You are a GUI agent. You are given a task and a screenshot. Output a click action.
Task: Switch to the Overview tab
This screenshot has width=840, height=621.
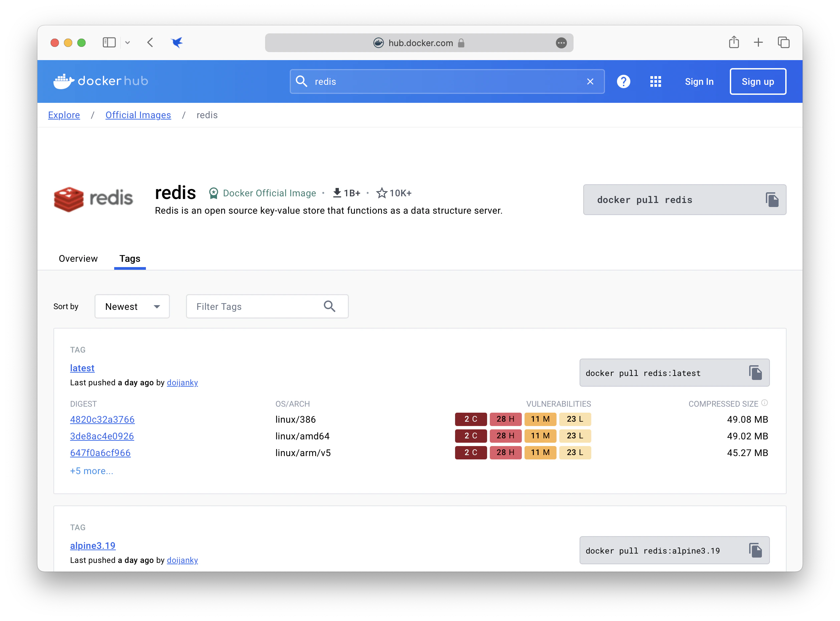pyautogui.click(x=78, y=259)
